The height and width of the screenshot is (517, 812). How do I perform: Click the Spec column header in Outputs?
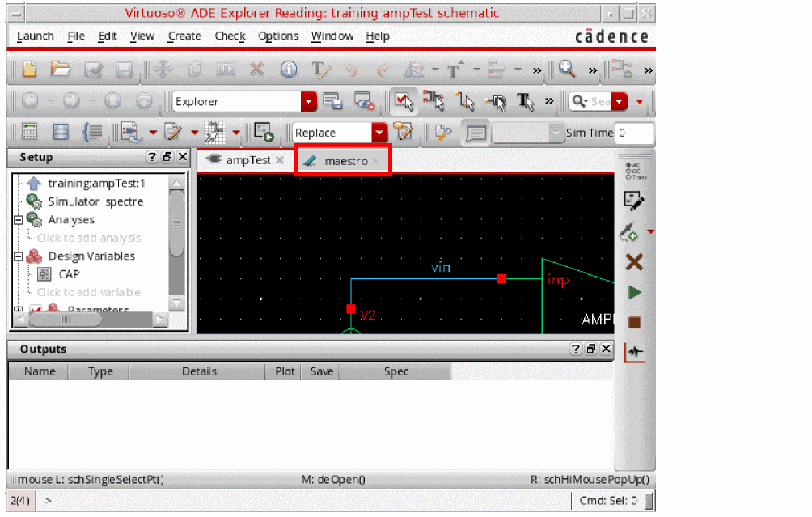click(x=395, y=371)
